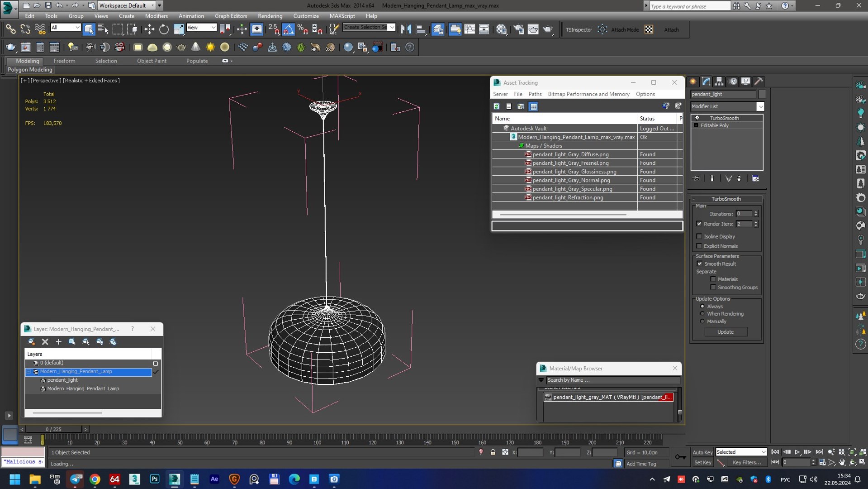868x489 pixels.
Task: Switch to the Freeform ribbon tab
Action: click(x=64, y=61)
